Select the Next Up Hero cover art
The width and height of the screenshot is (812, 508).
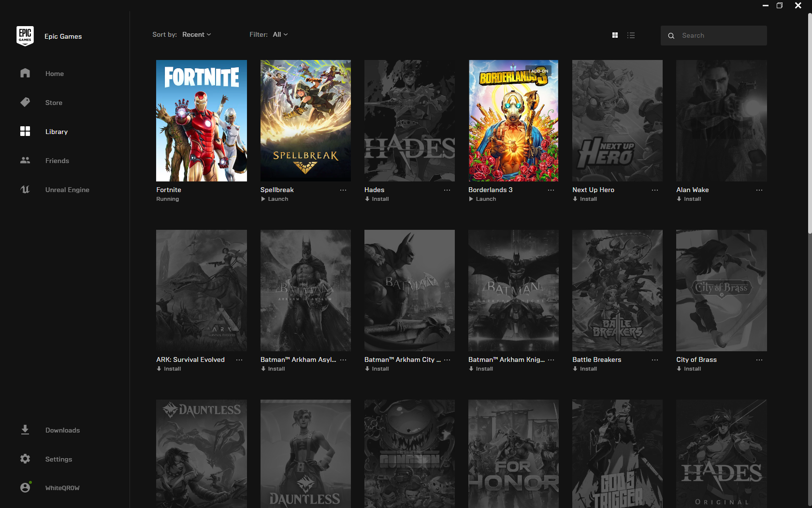click(x=617, y=120)
